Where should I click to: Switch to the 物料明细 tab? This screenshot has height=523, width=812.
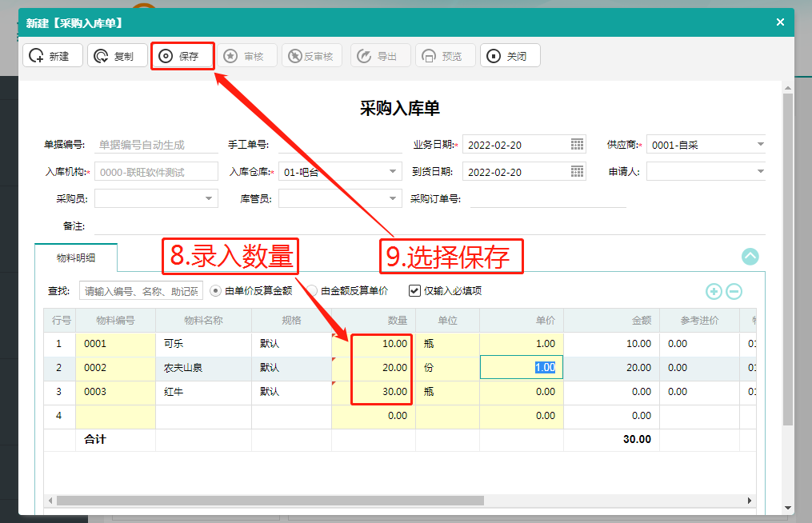(x=76, y=258)
